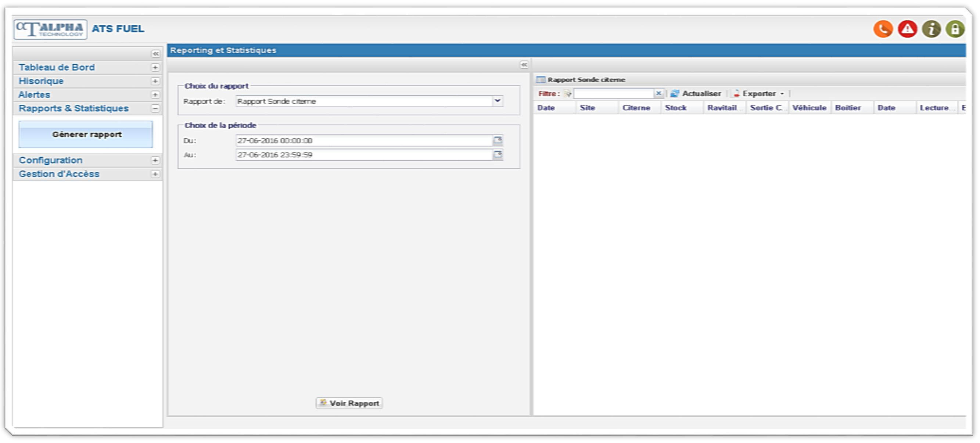Click the orange phone contact icon
The width and height of the screenshot is (980, 443).
click(x=883, y=29)
